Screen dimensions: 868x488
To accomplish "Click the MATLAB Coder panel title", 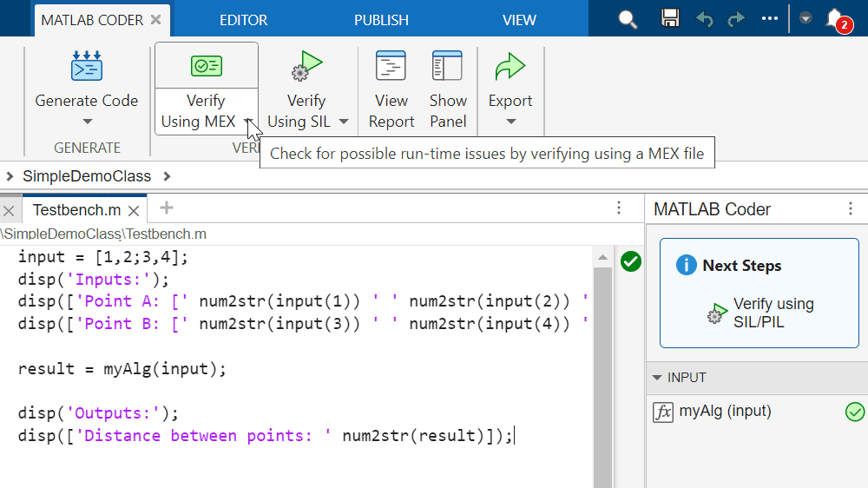I will (712, 209).
